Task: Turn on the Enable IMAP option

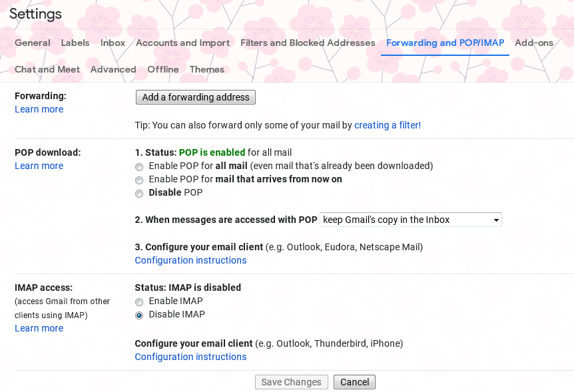Action: [x=139, y=301]
